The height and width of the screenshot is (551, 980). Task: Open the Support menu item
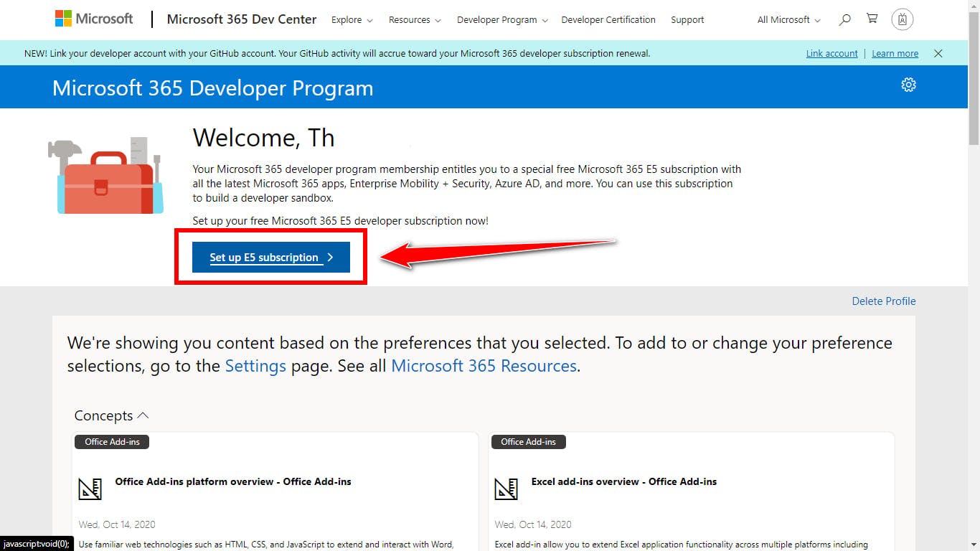pyautogui.click(x=687, y=20)
